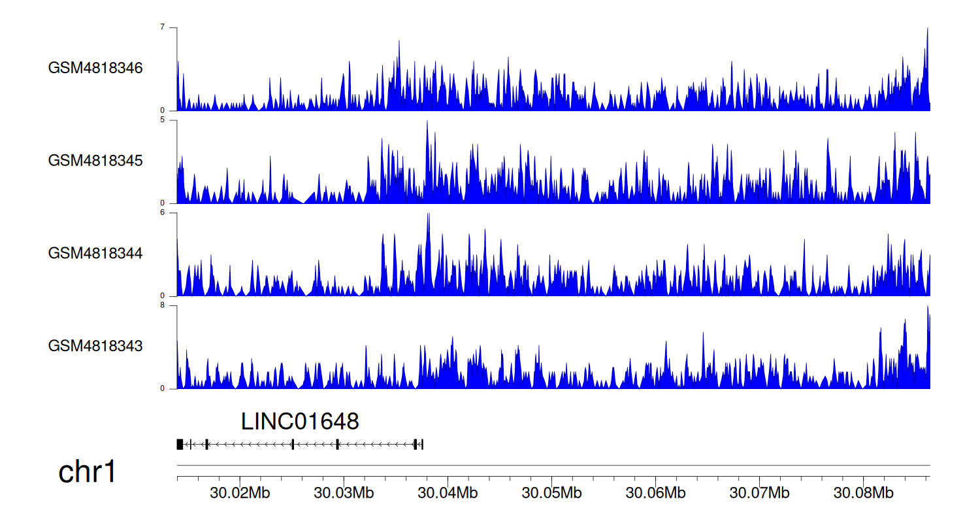Click the y-axis maximum 8 on GSM4818343
Image resolution: width=980 pixels, height=510 pixels.
(x=172, y=305)
